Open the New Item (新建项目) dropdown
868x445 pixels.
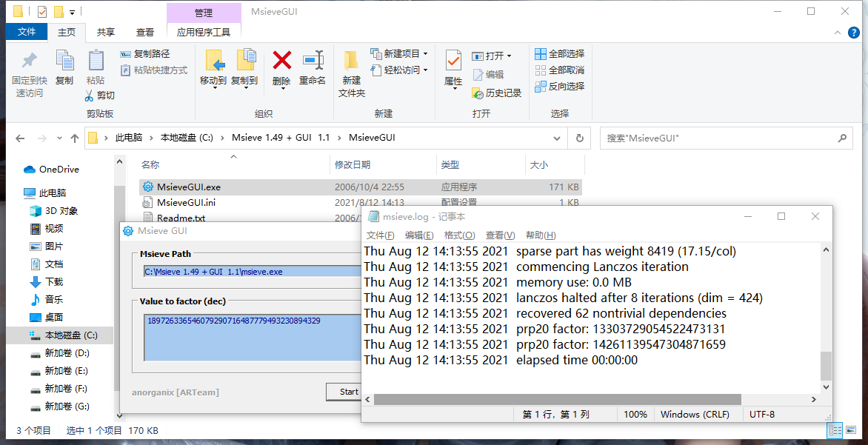click(x=398, y=54)
